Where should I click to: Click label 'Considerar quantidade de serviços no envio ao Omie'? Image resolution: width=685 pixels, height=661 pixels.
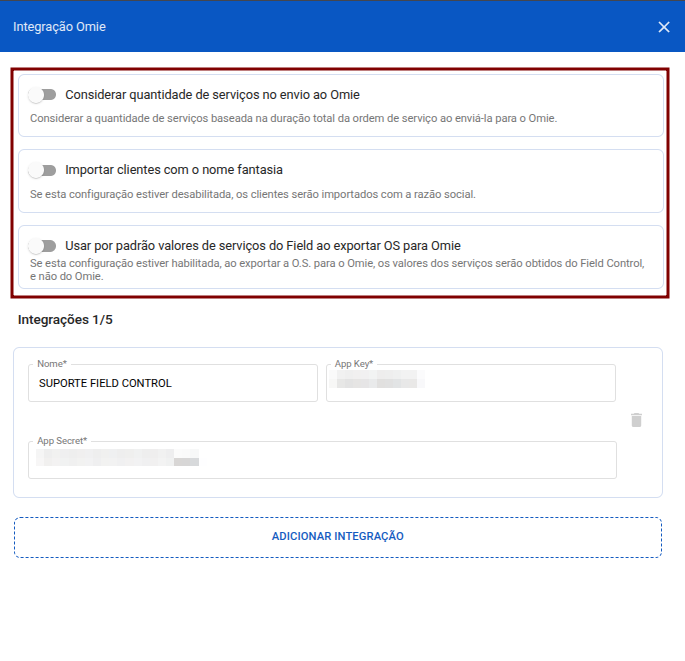212,95
